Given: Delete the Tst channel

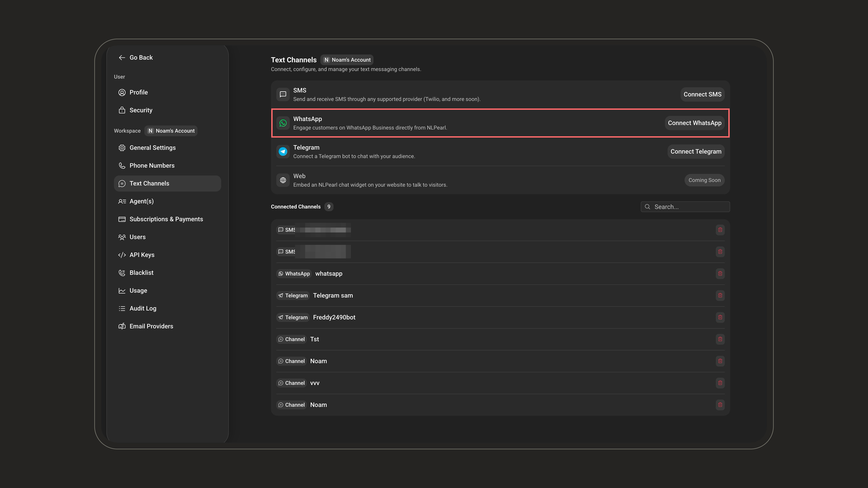Looking at the screenshot, I should (x=720, y=339).
